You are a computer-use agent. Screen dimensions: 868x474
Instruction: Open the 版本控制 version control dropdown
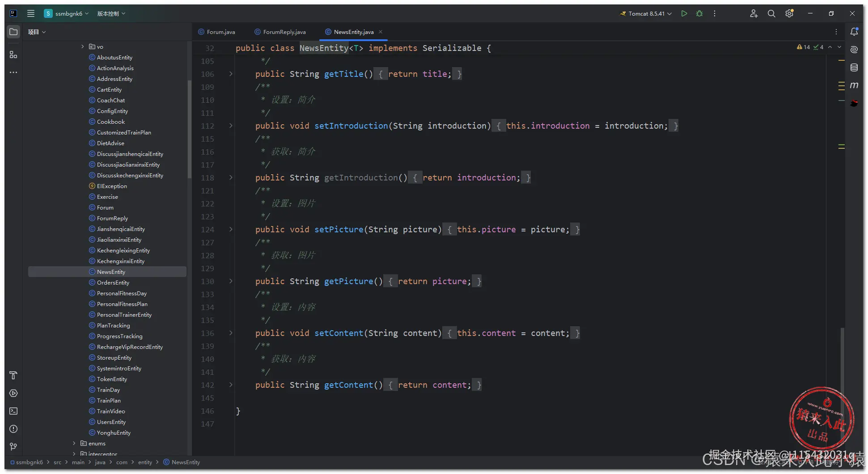click(111, 13)
